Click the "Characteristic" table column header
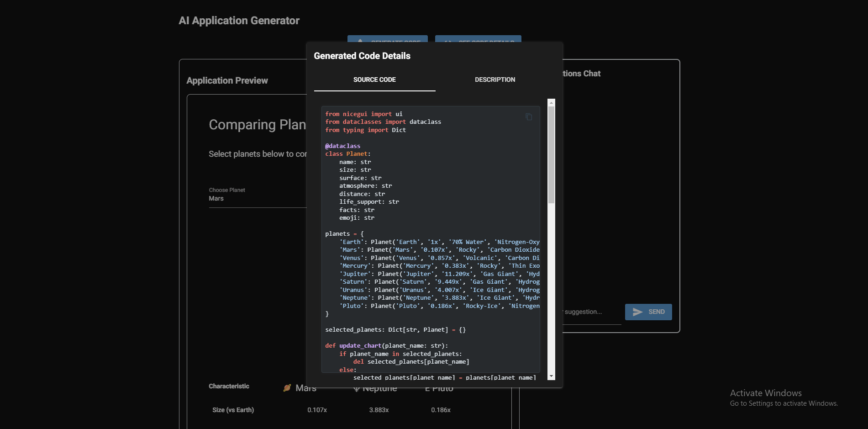 coord(229,387)
